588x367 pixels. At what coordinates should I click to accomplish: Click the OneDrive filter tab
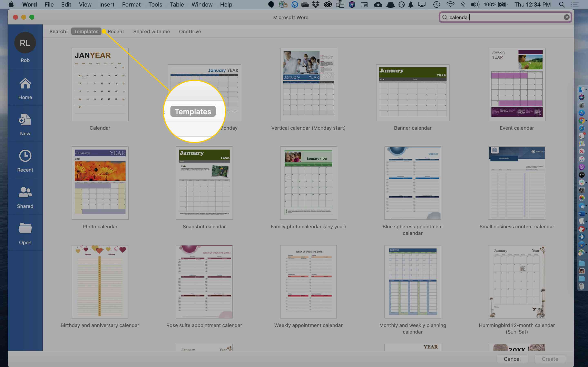(x=190, y=31)
